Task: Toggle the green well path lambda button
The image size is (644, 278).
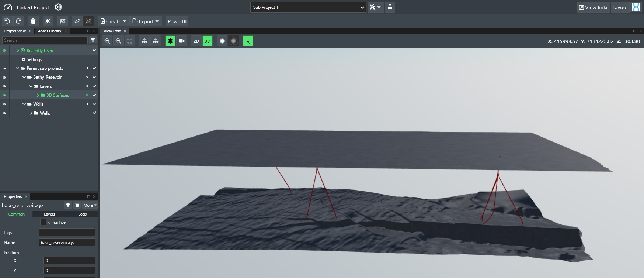Action: click(248, 41)
